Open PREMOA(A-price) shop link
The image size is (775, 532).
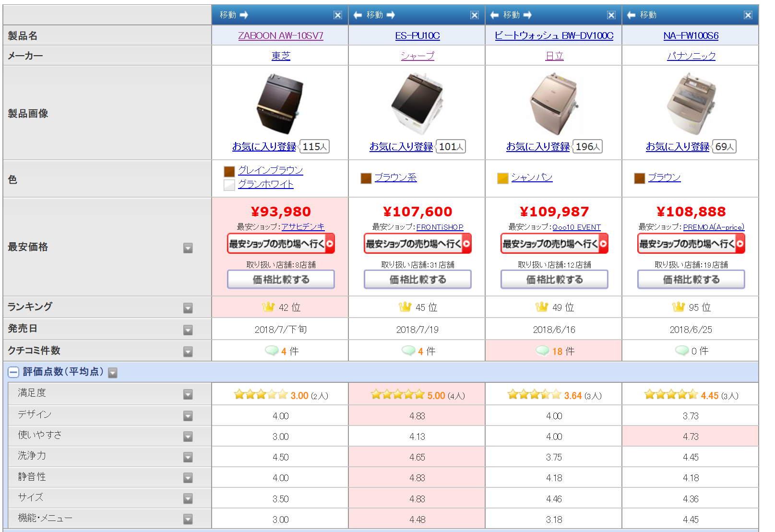714,227
